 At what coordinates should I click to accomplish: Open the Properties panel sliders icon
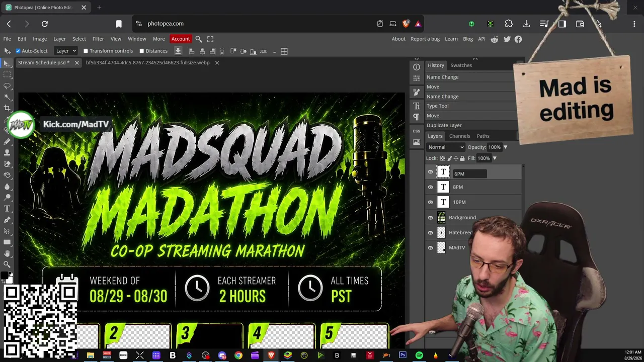pos(417,78)
